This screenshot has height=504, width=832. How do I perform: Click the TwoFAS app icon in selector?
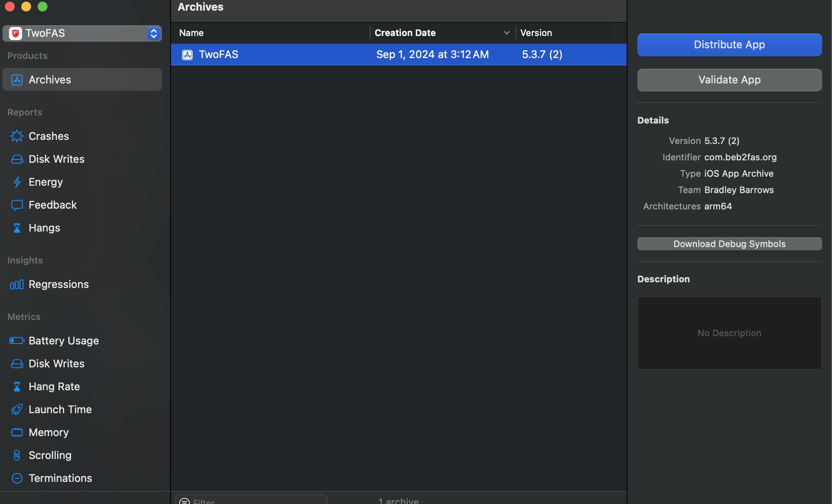(16, 33)
